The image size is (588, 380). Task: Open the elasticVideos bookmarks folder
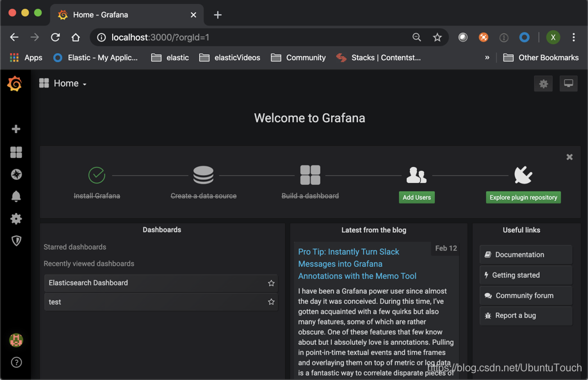229,58
